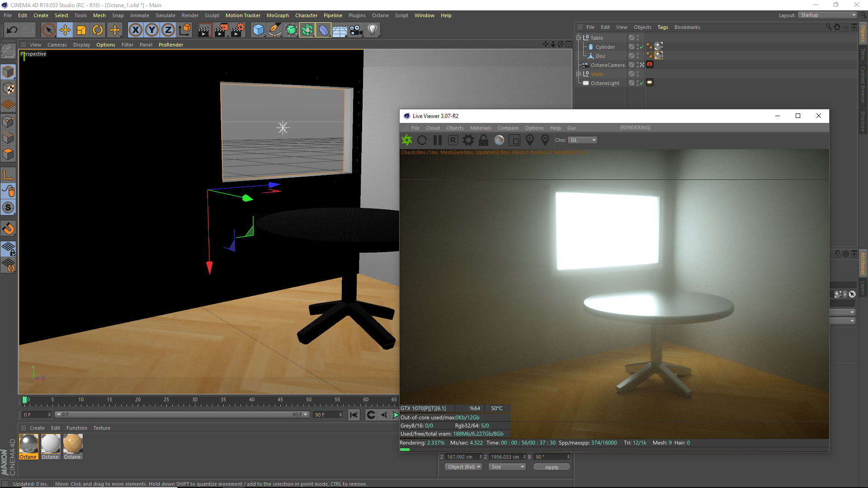The image size is (868, 488).
Task: Select the Rotate tool in toolbar
Action: [x=98, y=30]
